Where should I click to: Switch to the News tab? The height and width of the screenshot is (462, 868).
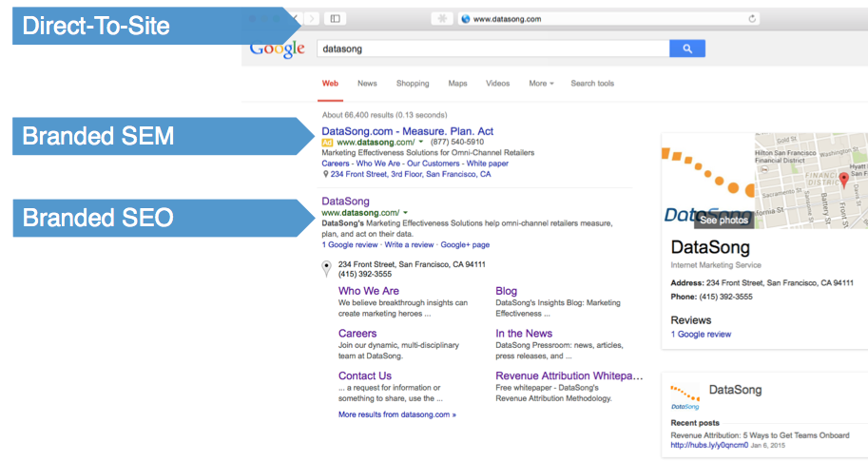pyautogui.click(x=367, y=84)
